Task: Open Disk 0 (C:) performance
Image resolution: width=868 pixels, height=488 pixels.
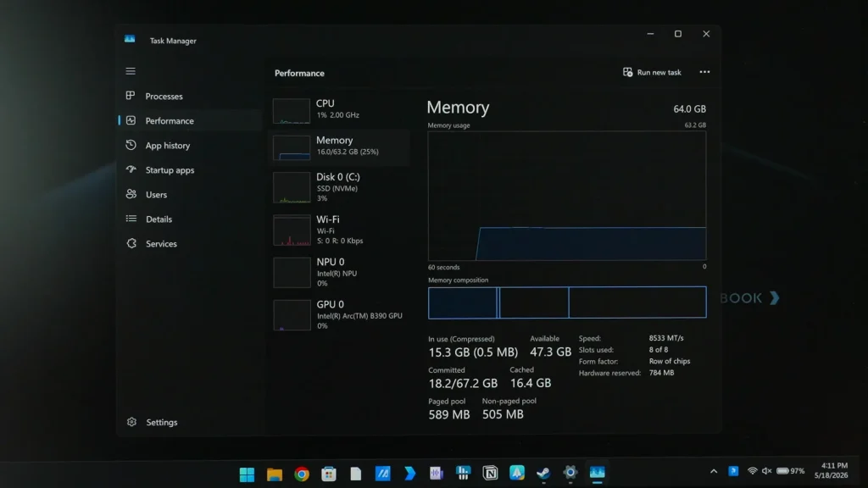Action: pyautogui.click(x=339, y=188)
